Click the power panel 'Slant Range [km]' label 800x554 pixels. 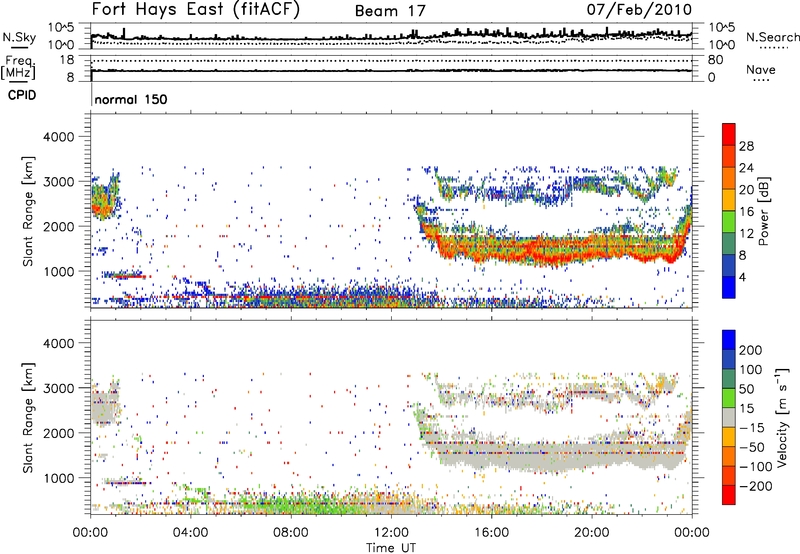[x=28, y=211]
